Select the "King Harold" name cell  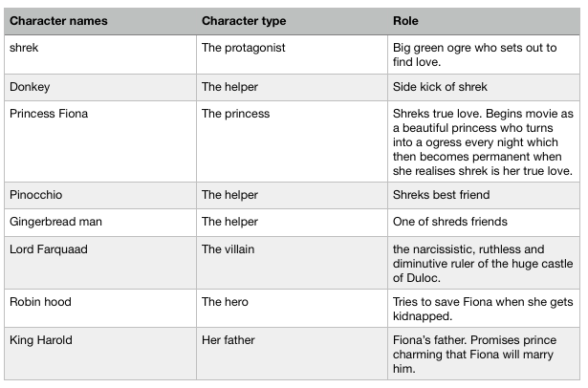click(x=41, y=340)
